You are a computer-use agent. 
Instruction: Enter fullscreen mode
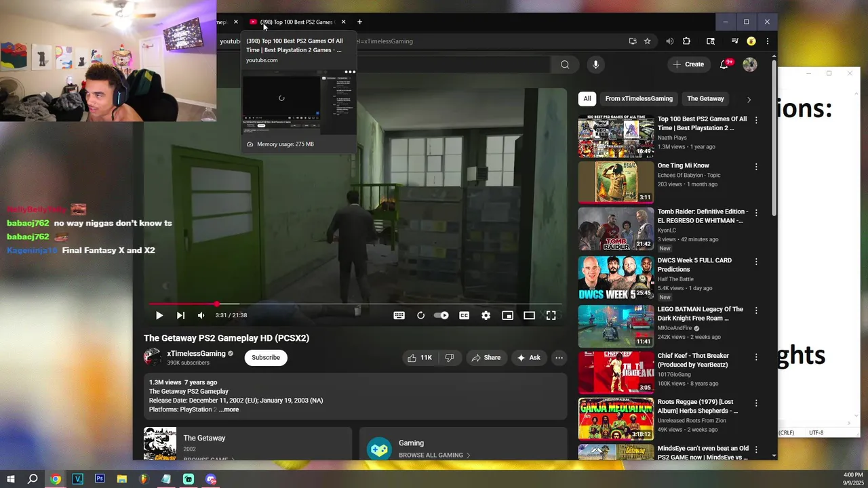551,315
